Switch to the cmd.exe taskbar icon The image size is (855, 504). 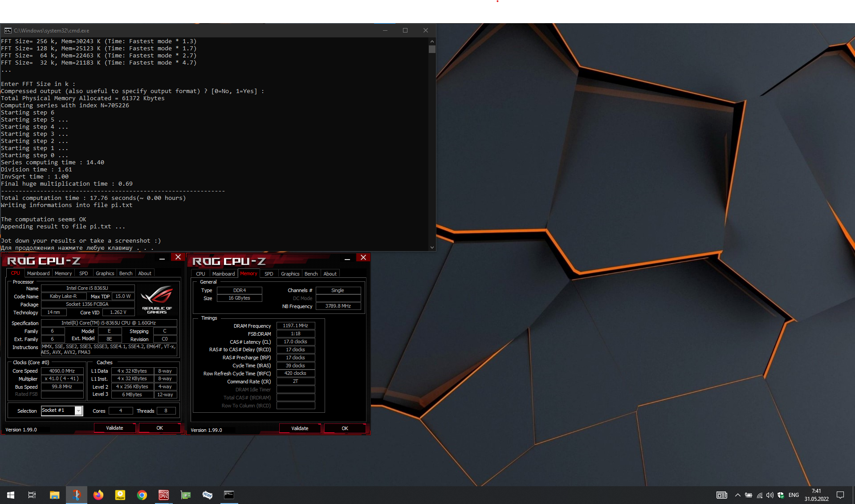(x=229, y=495)
